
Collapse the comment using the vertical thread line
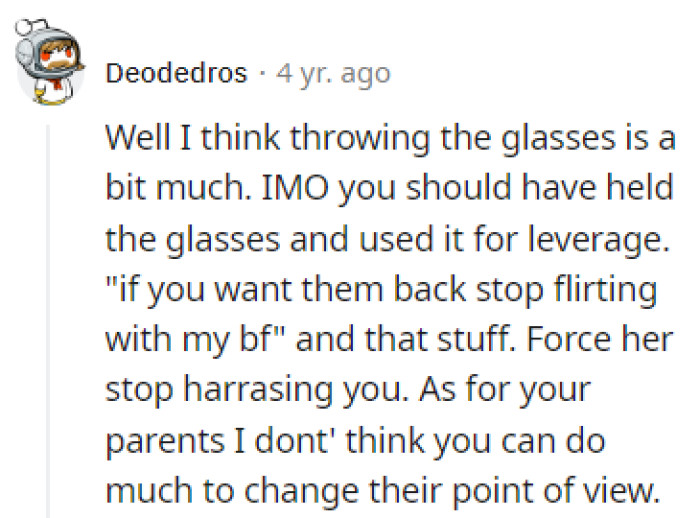(48, 322)
